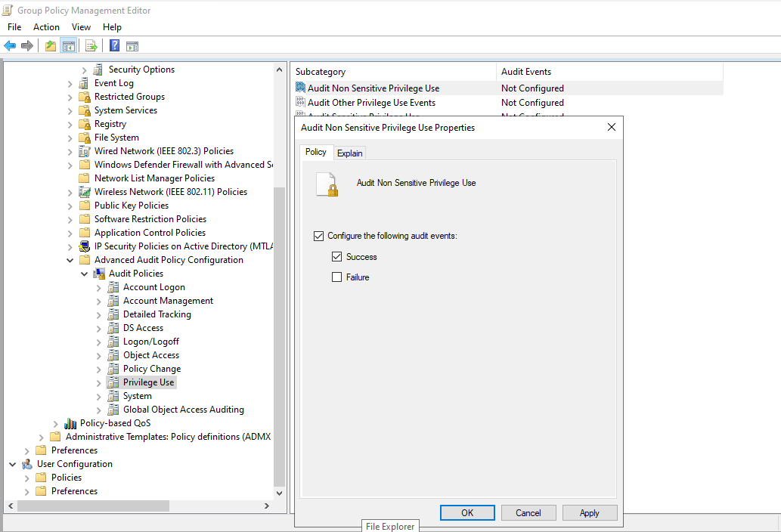Click the Forward arrow toolbar icon
This screenshot has height=532, width=781.
pos(27,46)
